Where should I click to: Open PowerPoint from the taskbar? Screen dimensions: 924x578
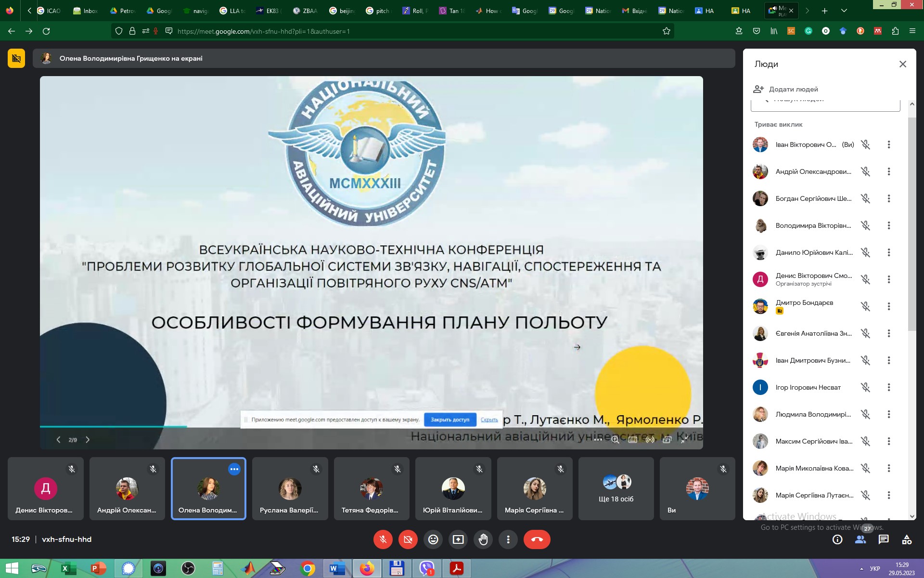pyautogui.click(x=99, y=569)
